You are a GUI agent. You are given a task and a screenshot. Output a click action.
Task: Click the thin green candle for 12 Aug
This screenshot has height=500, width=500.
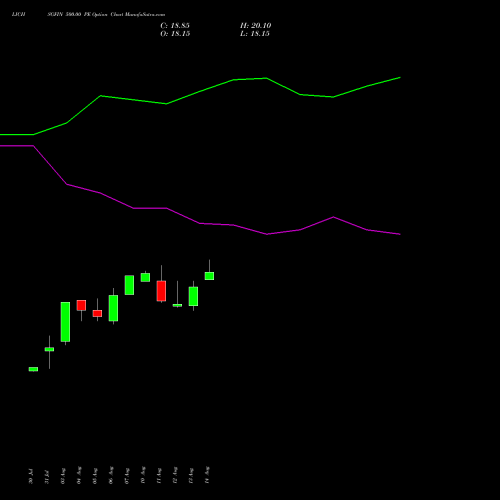(177, 305)
